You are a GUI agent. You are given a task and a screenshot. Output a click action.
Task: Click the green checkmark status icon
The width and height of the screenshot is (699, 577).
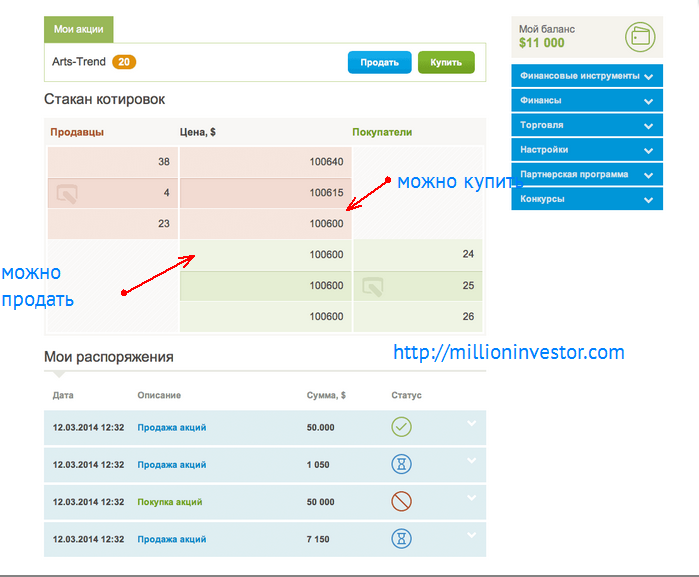[401, 427]
